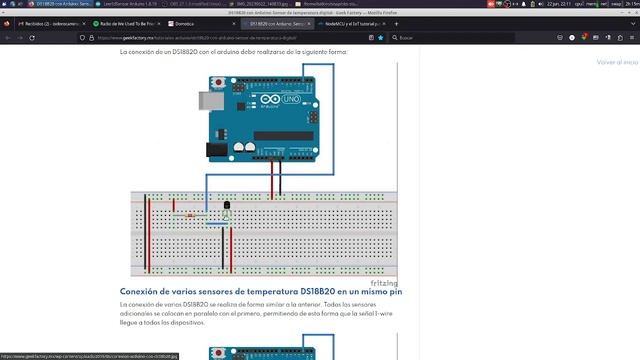Open the tracking protection shield icon
The width and height of the screenshot is (640, 360).
click(x=82, y=38)
